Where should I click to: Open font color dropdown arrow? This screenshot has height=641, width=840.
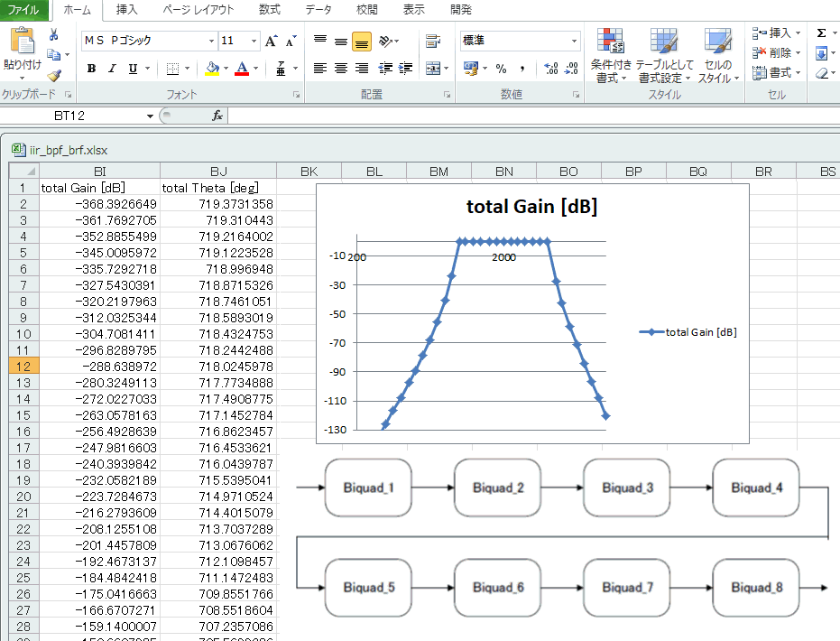point(256,69)
